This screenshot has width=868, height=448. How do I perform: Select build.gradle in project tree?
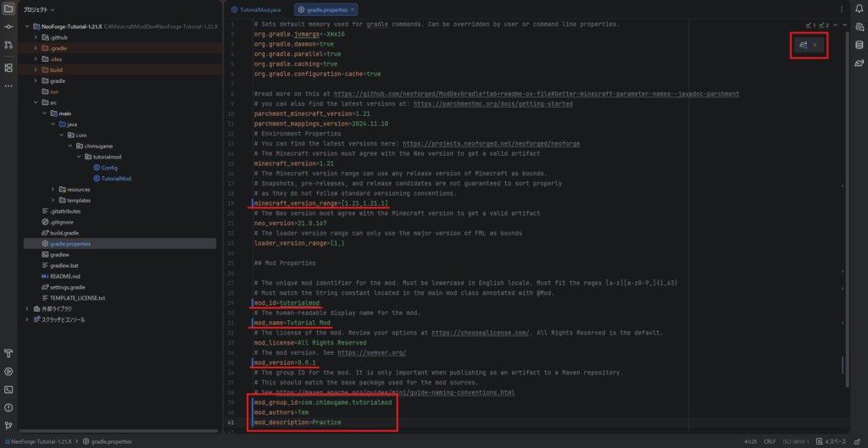tap(66, 232)
